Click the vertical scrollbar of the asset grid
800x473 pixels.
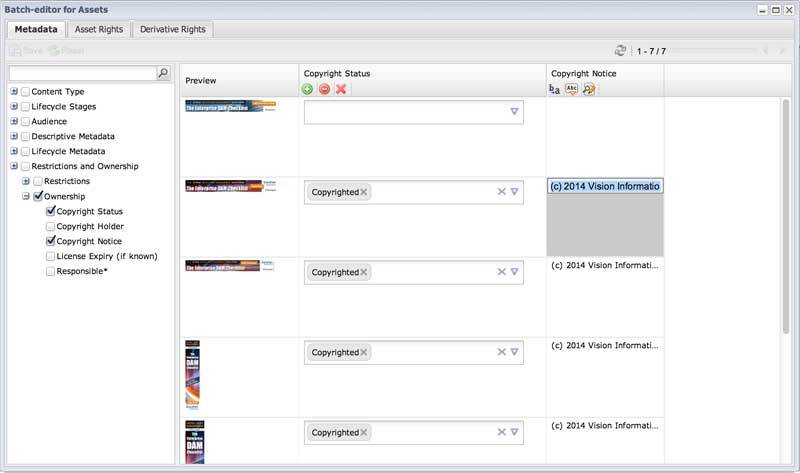pyautogui.click(x=786, y=216)
